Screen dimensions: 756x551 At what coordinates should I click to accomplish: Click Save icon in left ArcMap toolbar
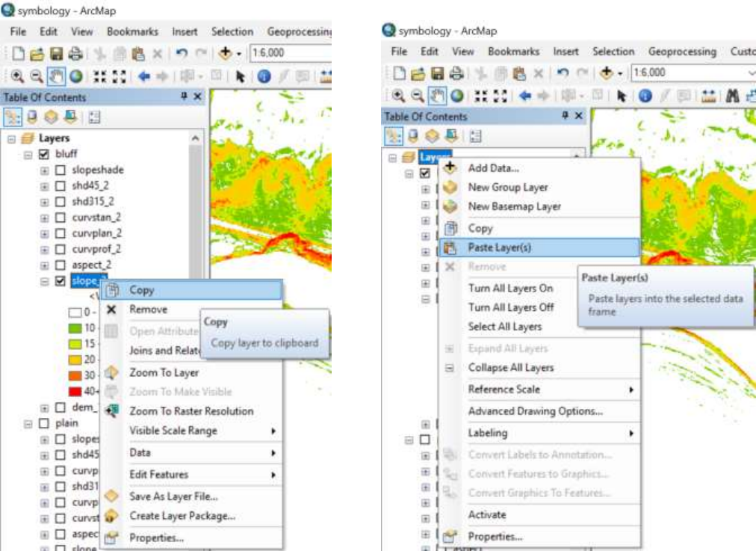57,54
